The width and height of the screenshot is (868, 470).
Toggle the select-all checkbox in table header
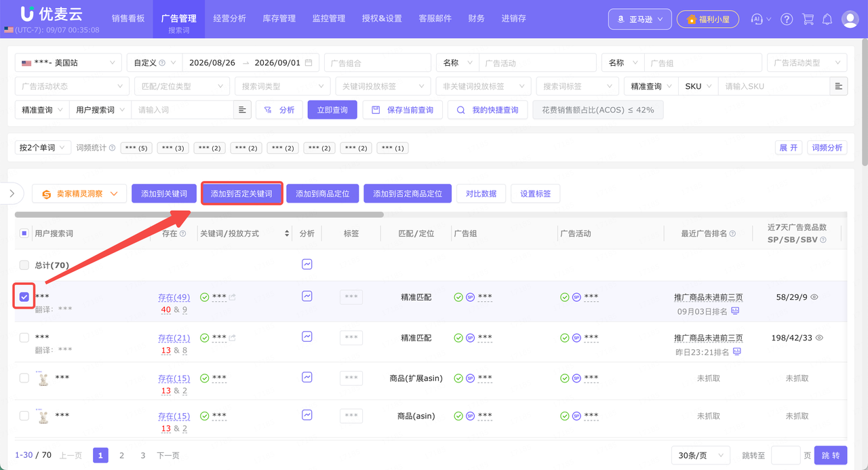click(x=24, y=233)
